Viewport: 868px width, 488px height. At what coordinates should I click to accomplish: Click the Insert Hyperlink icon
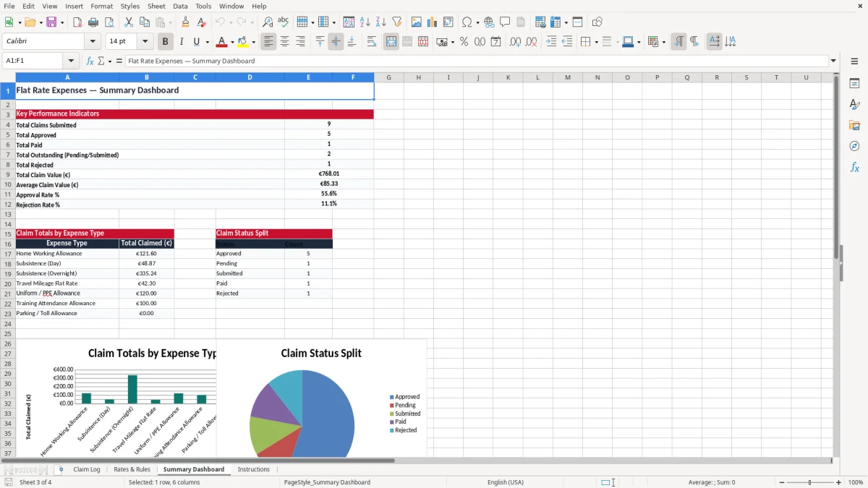pyautogui.click(x=489, y=22)
